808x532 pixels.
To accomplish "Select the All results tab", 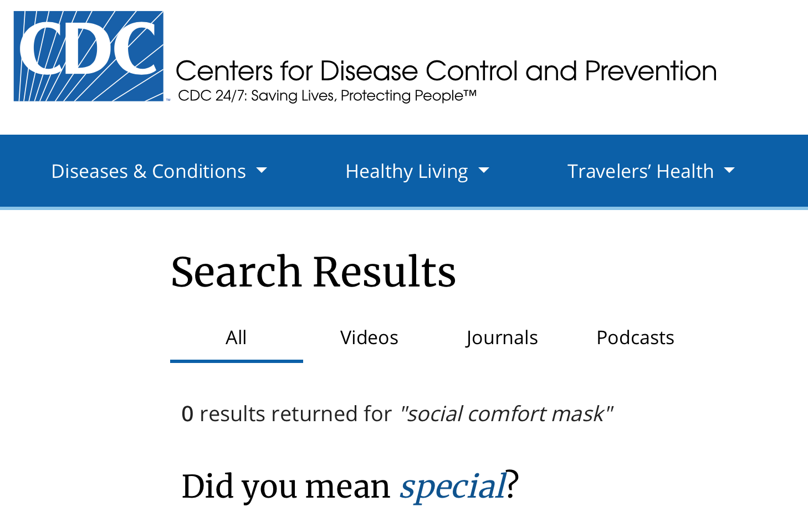I will [x=236, y=337].
